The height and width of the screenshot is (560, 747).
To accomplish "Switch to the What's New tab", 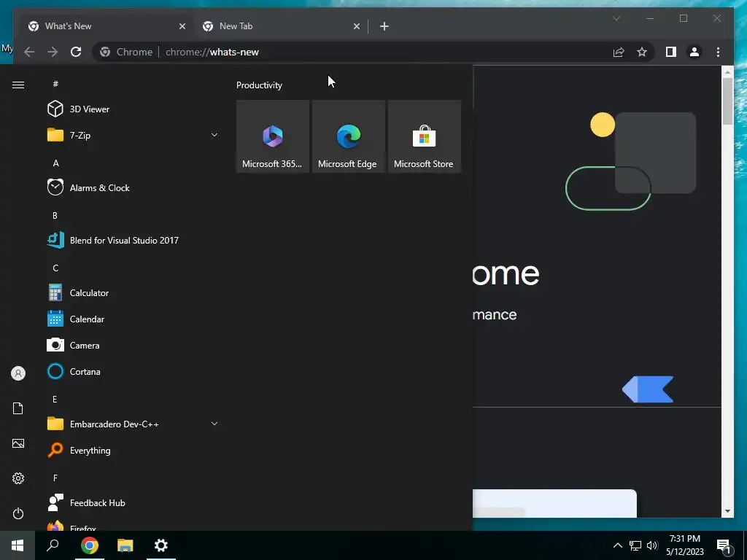I will coord(106,26).
